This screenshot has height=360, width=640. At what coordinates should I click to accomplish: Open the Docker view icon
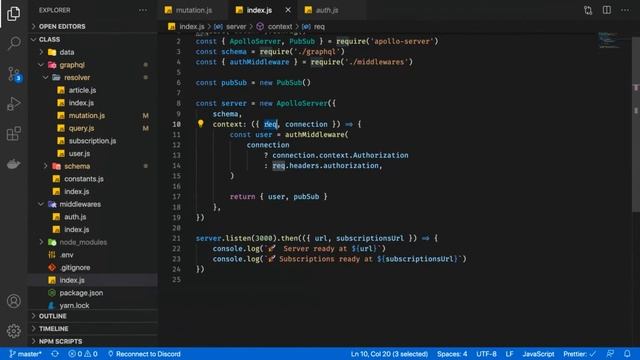pos(13,164)
